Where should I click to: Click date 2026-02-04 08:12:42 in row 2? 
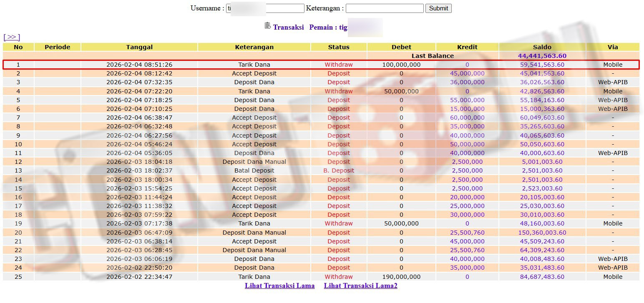(x=139, y=73)
